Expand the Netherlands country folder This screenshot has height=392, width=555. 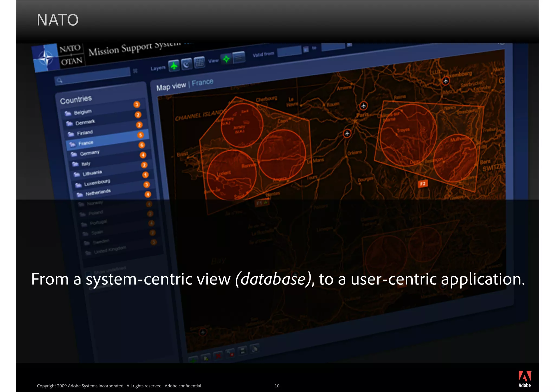(79, 195)
